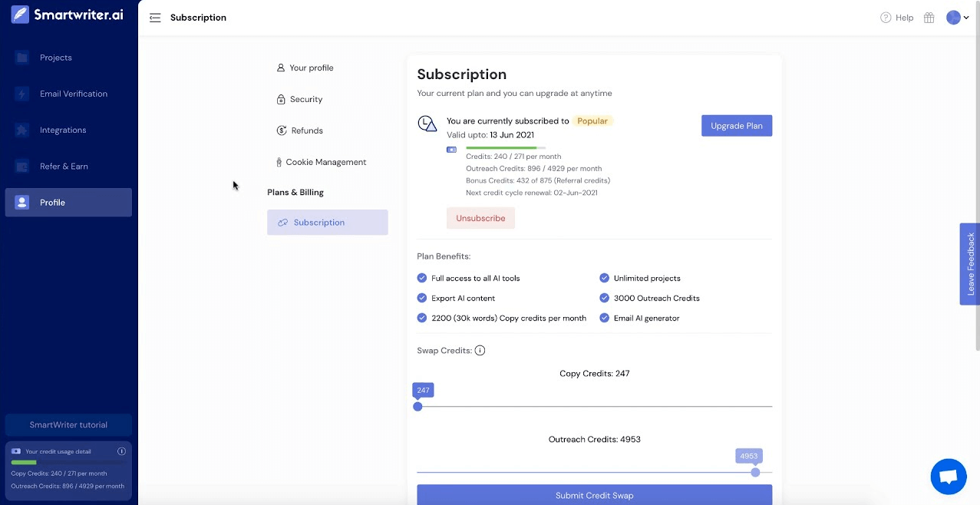Click checkmark beside 2200 Copy credits per month
980x505 pixels.
pos(421,318)
